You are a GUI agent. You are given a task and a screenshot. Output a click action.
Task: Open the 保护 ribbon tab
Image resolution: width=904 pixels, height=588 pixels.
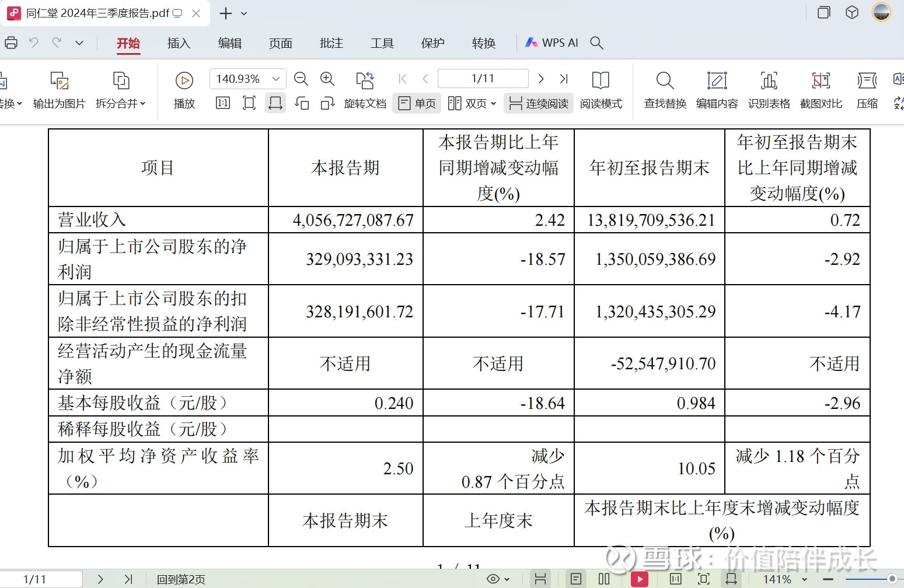pyautogui.click(x=432, y=43)
